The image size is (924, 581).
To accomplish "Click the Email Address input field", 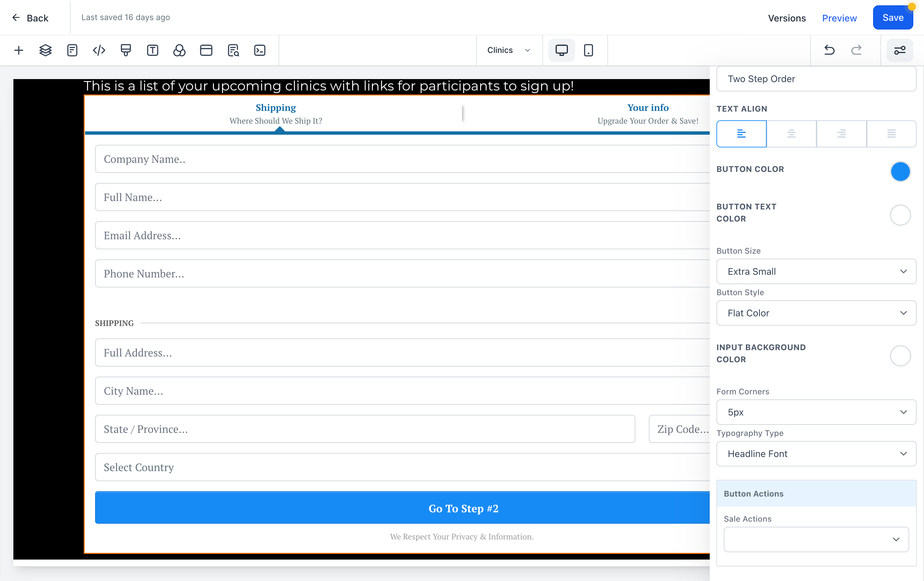I will (402, 236).
